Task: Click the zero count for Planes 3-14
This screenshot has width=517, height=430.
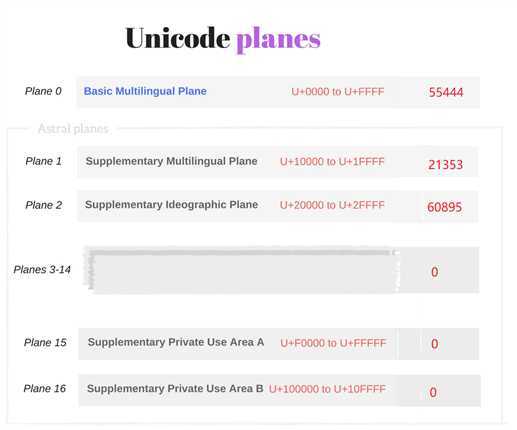Action: coord(434,272)
